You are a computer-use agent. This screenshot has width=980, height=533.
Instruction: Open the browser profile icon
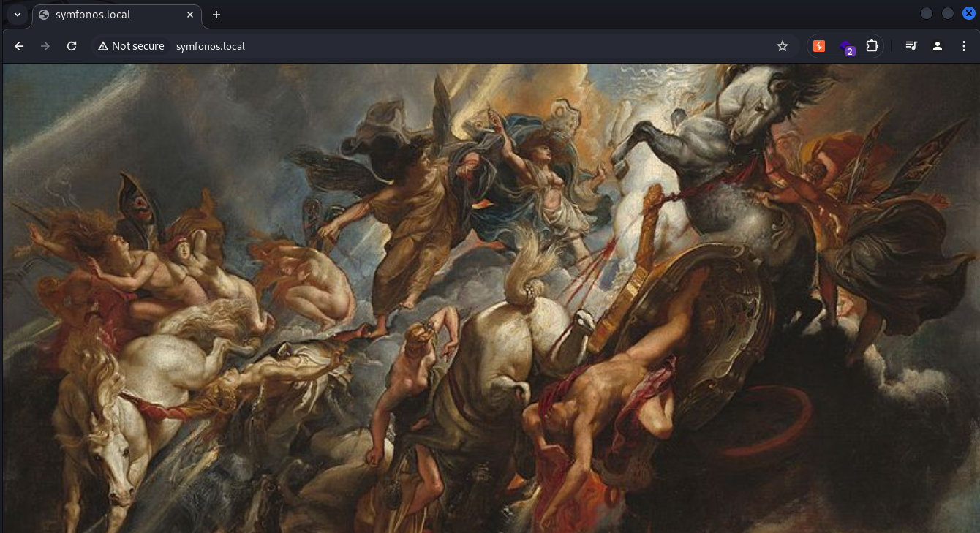pos(938,46)
